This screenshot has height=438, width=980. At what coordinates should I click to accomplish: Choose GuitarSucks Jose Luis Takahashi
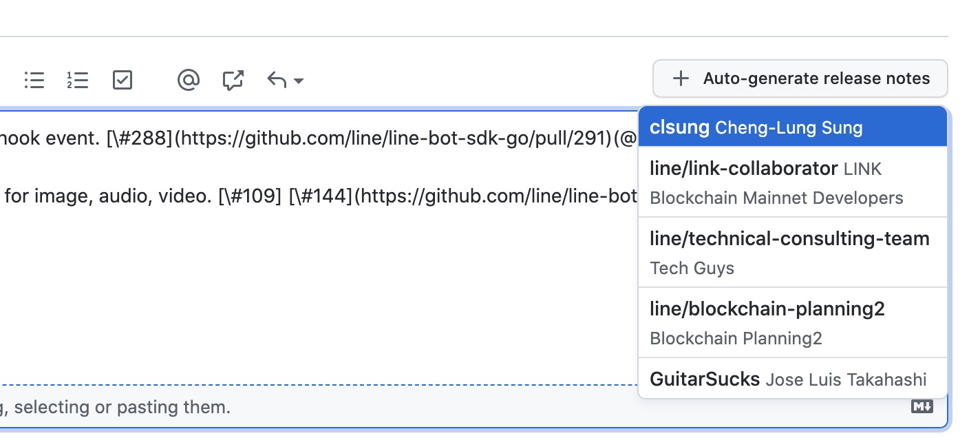pos(793,378)
